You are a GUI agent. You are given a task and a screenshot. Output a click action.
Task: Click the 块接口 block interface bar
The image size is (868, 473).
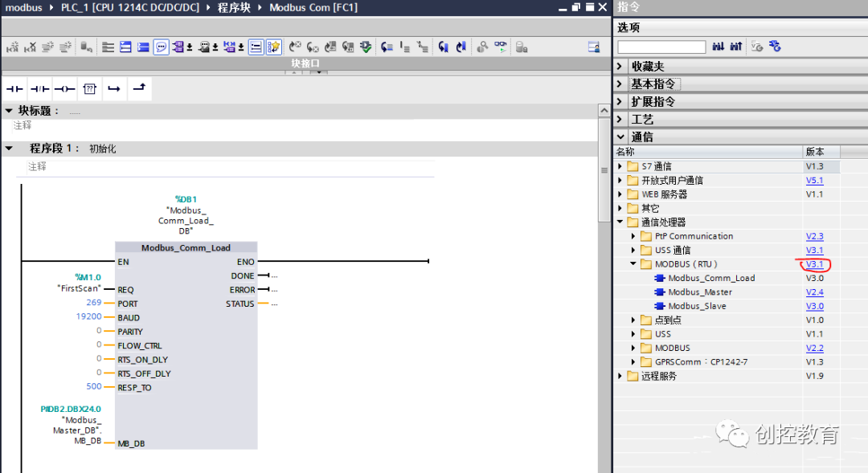(x=305, y=63)
